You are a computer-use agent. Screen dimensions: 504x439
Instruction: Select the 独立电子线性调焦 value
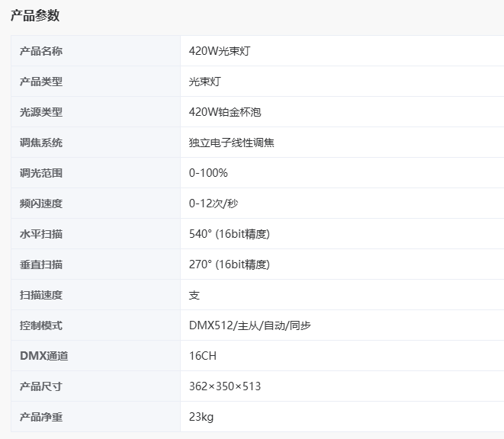[x=232, y=143]
